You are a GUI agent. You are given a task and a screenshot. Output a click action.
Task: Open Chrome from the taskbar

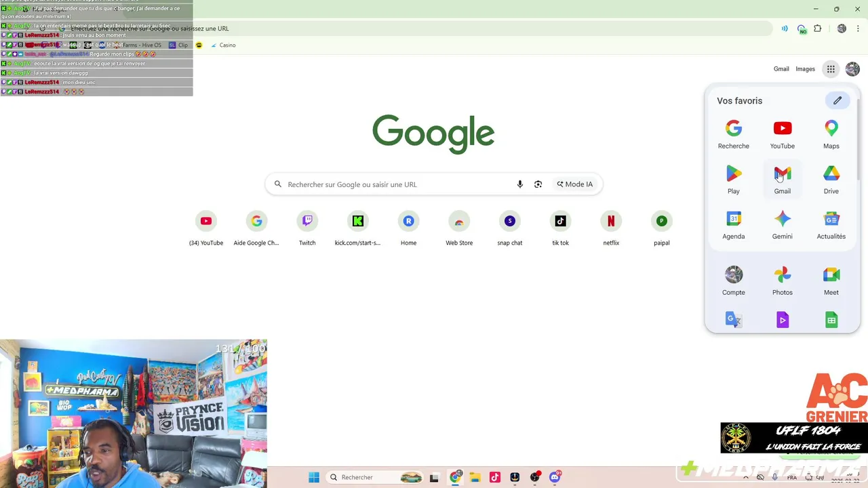(455, 477)
